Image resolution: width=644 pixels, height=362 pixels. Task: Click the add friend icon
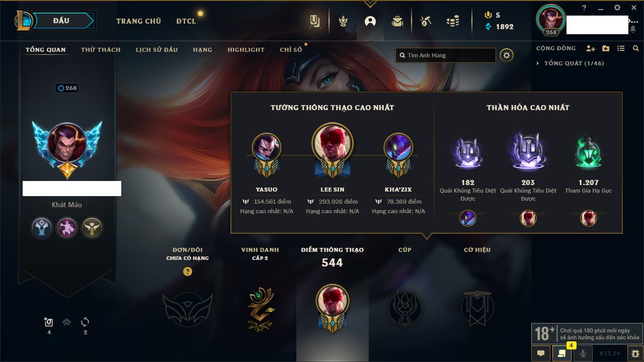coord(591,48)
